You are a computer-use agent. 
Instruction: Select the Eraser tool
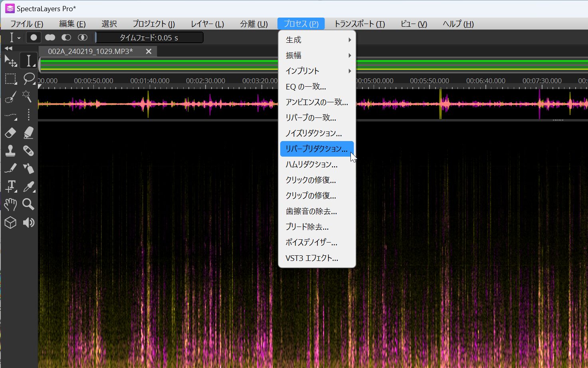tap(10, 133)
